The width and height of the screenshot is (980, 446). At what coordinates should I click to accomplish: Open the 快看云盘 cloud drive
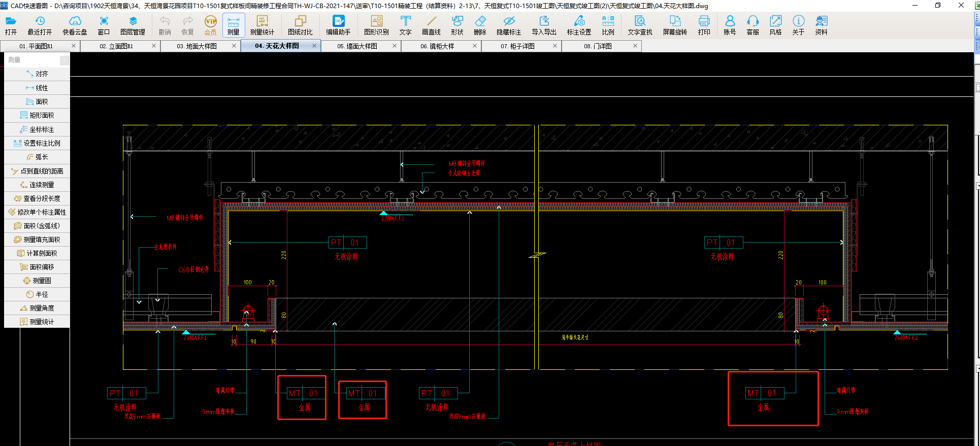[75, 25]
